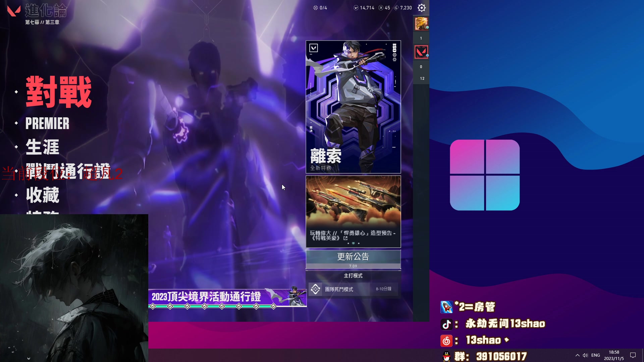Show hidden tray icons in taskbar
Viewport: 644px width, 362px height.
pos(577,355)
